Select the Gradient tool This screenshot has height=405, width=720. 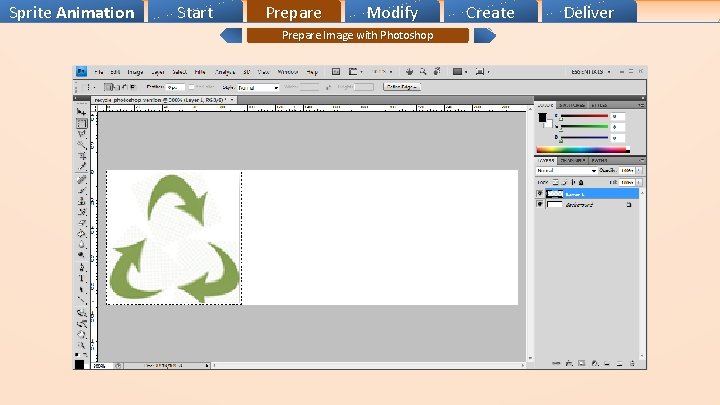[81, 233]
